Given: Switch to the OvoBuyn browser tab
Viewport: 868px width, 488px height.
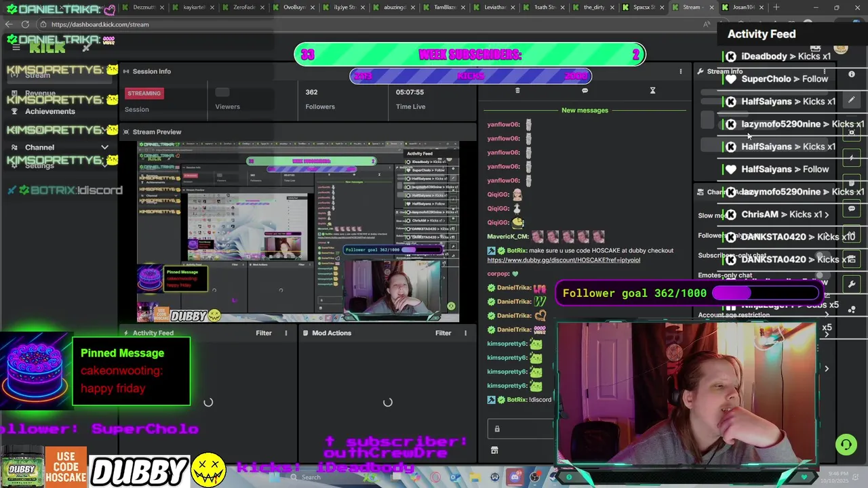Looking at the screenshot, I should [x=294, y=7].
